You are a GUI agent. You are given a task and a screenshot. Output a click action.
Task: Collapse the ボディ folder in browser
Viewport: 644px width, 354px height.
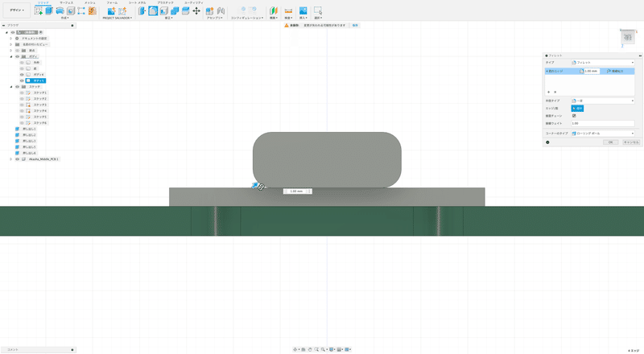[11, 56]
